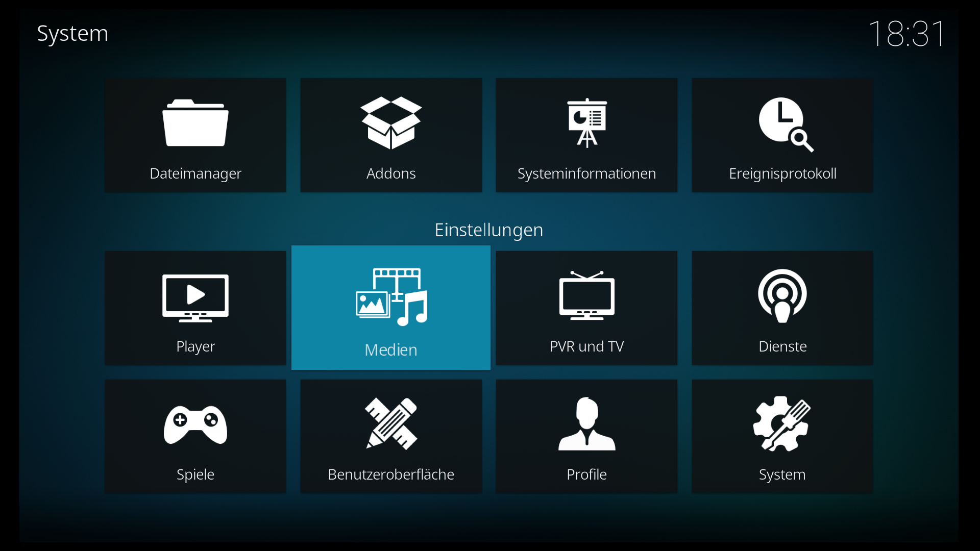Open the PVR und TV television icon
980x551 pixels.
[x=587, y=296]
